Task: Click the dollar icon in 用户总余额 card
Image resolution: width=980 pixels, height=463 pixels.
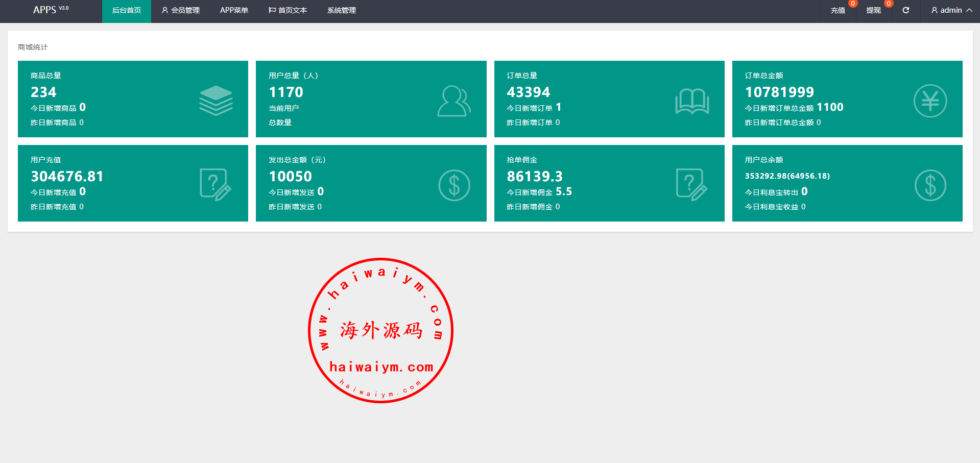Action: coord(930,185)
